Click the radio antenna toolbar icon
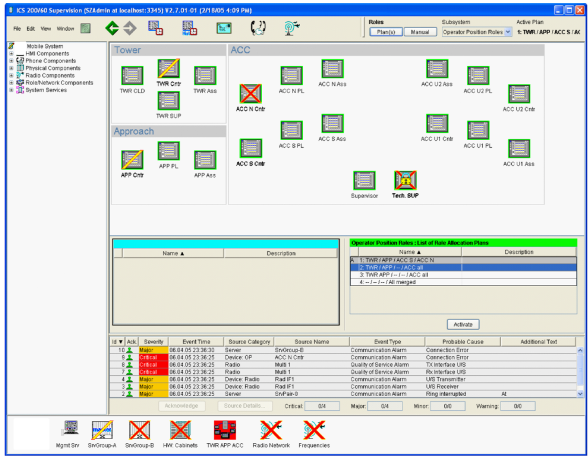 [x=291, y=28]
